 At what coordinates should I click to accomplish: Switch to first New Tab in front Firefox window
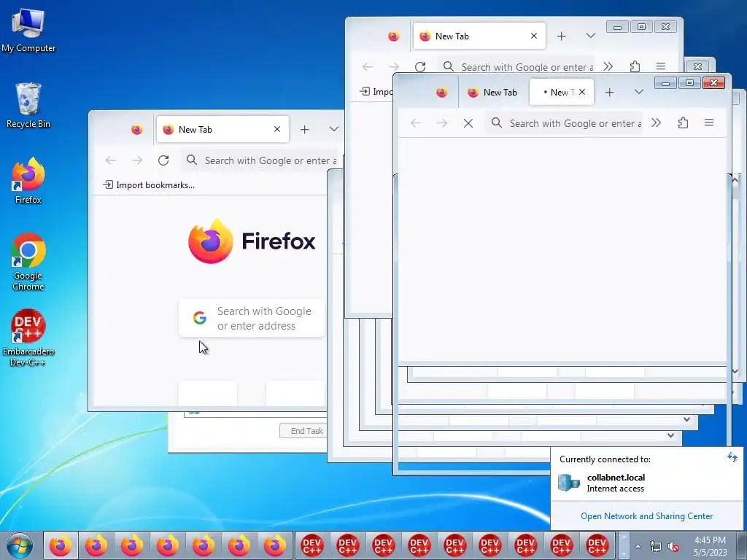pos(493,93)
